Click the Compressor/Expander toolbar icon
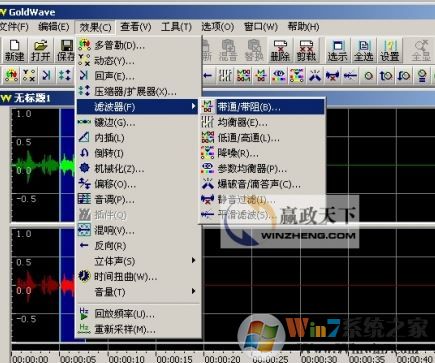 pyautogui.click(x=65, y=75)
